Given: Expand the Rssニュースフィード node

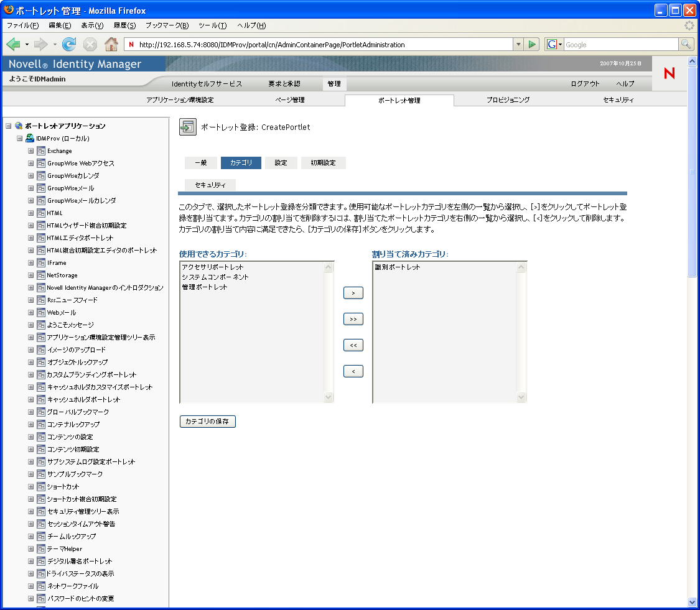Looking at the screenshot, I should (x=31, y=300).
